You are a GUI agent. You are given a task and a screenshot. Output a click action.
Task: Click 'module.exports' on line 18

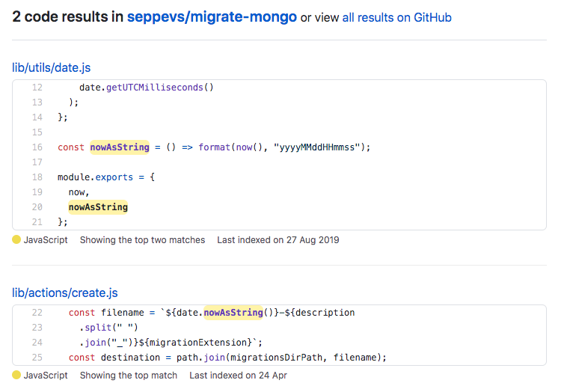pyautogui.click(x=95, y=177)
